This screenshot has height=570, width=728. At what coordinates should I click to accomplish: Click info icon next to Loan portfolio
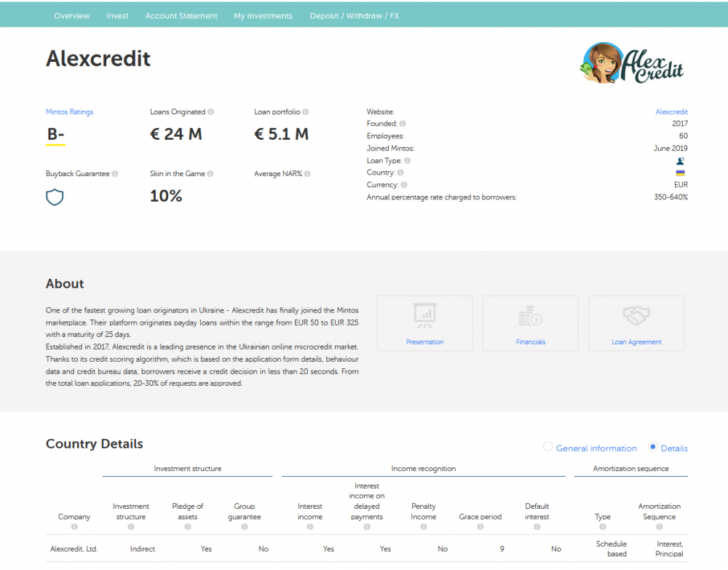pos(306,112)
